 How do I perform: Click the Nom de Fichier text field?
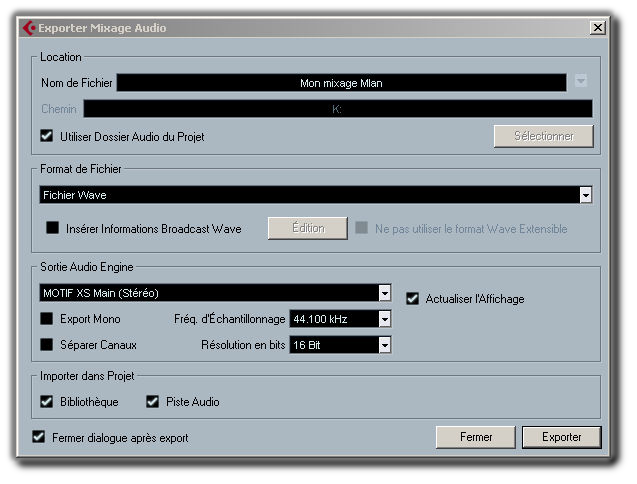[x=341, y=83]
